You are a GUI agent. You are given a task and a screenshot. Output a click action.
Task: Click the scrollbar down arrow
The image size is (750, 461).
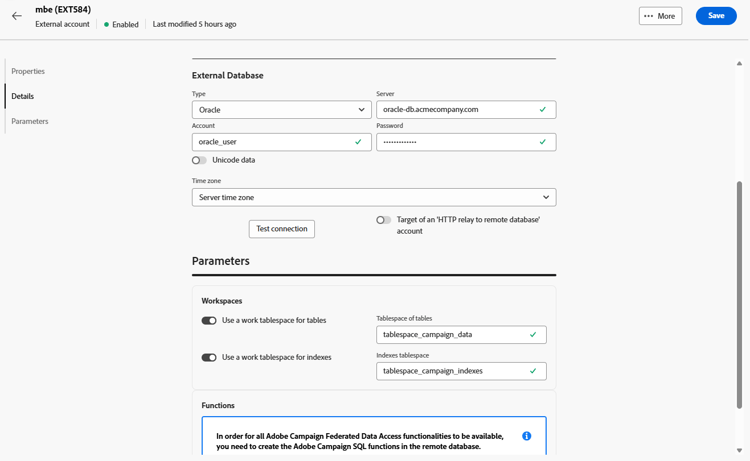[740, 451]
